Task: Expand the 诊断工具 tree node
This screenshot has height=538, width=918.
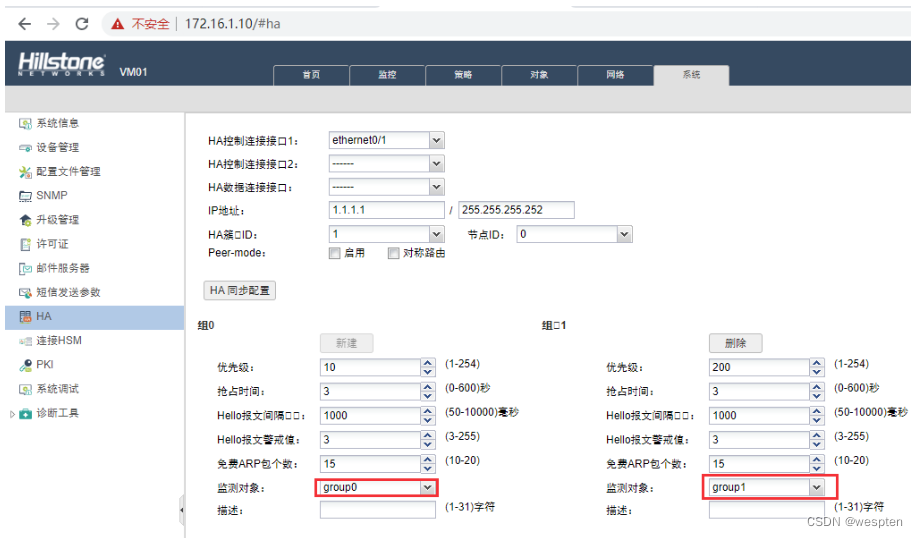Action: pyautogui.click(x=12, y=414)
